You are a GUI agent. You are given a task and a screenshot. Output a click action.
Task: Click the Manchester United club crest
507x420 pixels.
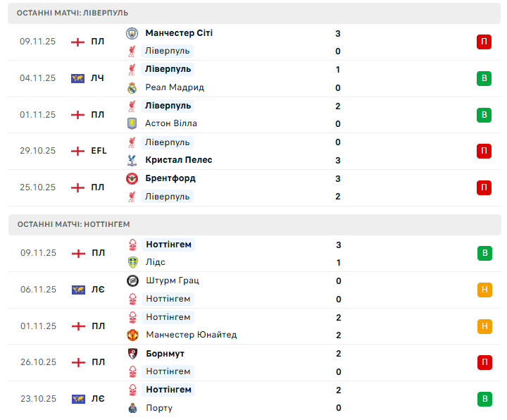point(132,335)
